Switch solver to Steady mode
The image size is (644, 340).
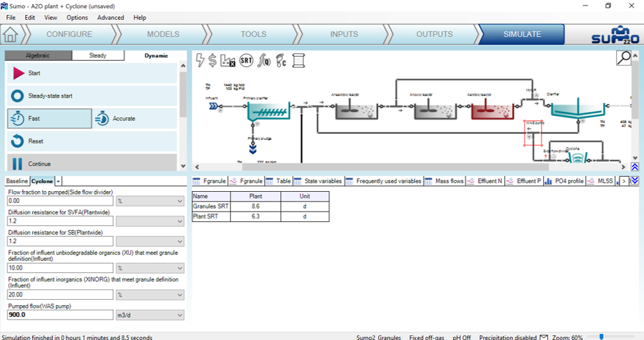[98, 55]
